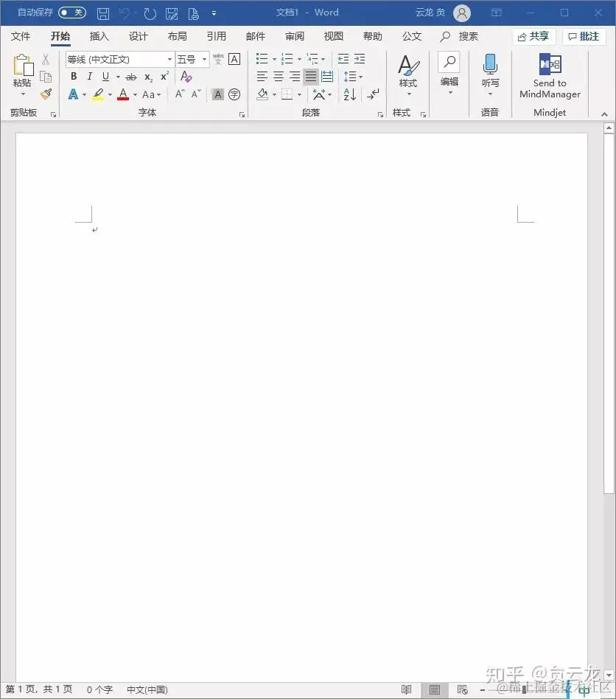Increase font size with A^ icon

click(x=180, y=94)
